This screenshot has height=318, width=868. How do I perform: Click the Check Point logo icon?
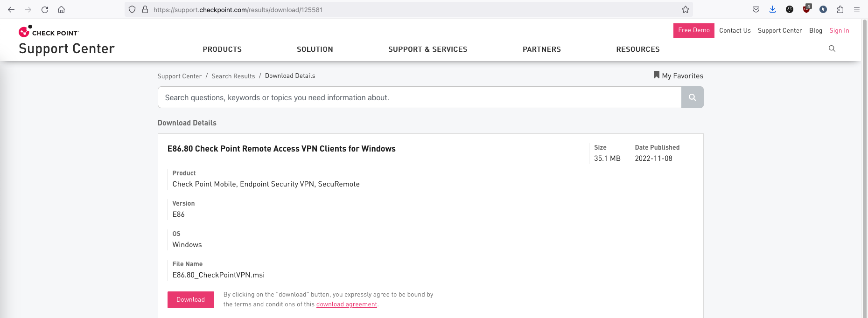(24, 31)
